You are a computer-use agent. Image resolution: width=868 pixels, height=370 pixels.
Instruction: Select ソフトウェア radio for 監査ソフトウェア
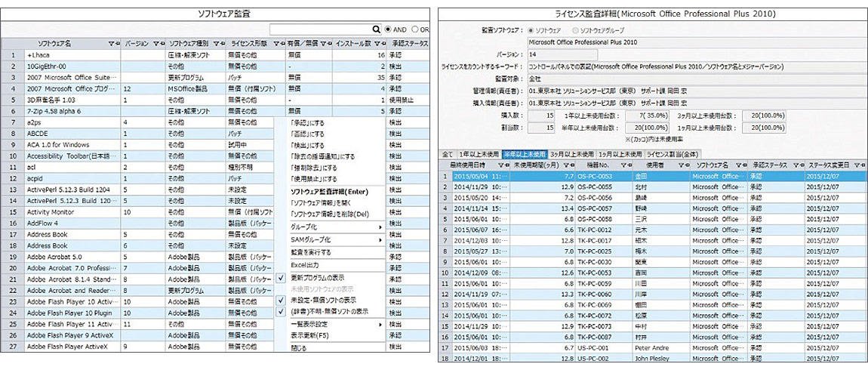tap(532, 30)
